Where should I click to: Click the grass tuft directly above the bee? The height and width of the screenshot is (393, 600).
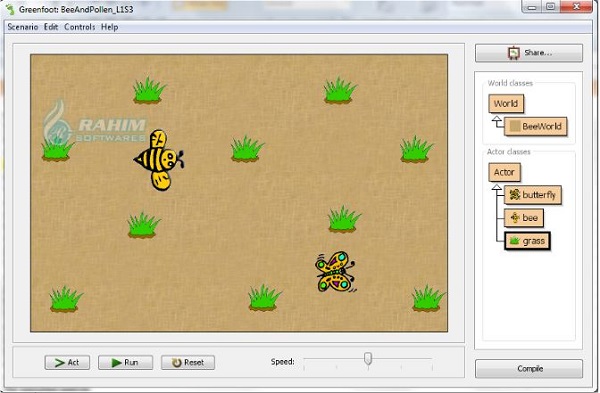pos(149,90)
